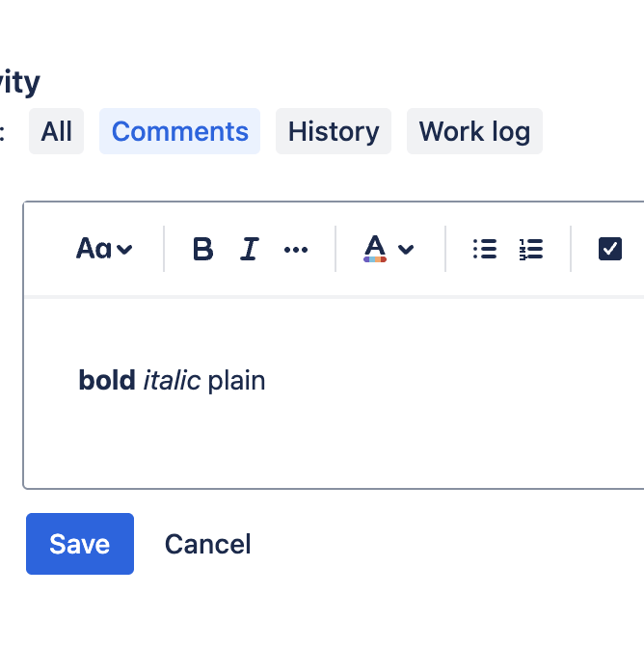Switch to the History filter

(x=334, y=131)
